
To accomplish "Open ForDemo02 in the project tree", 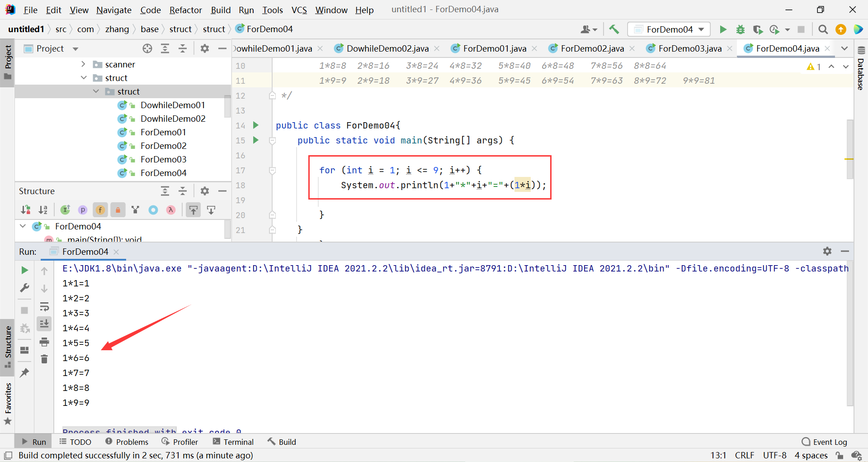I will pyautogui.click(x=163, y=146).
